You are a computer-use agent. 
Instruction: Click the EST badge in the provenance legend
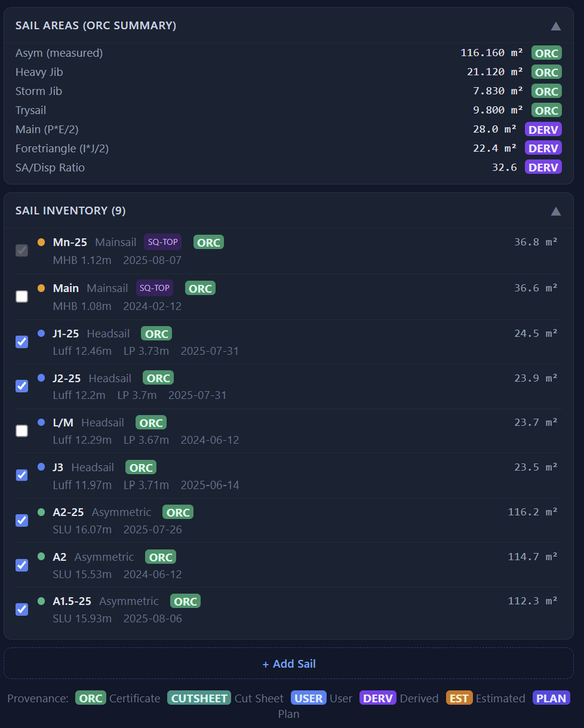459,698
